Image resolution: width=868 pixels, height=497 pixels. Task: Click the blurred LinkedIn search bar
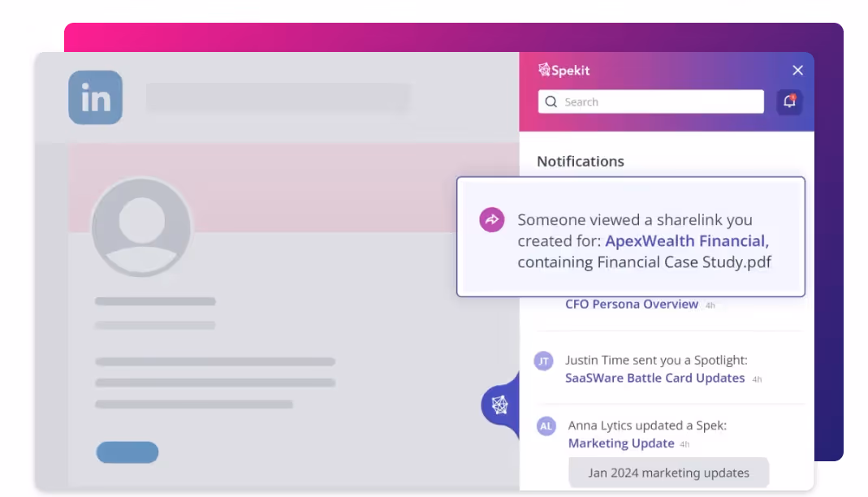(279, 97)
